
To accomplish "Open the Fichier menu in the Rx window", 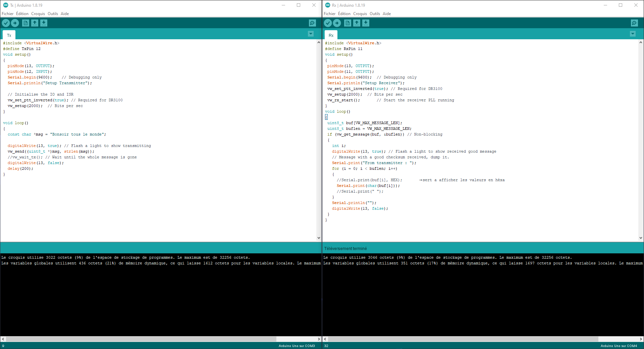I will pos(329,14).
